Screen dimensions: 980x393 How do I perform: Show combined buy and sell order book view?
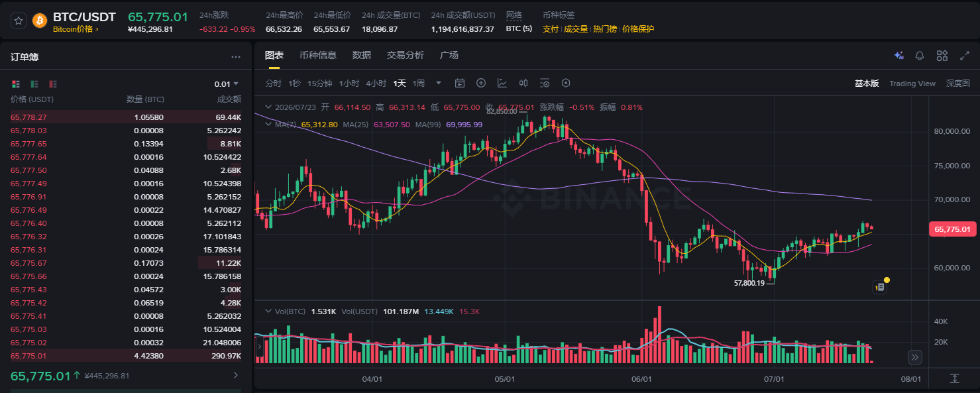[16, 84]
